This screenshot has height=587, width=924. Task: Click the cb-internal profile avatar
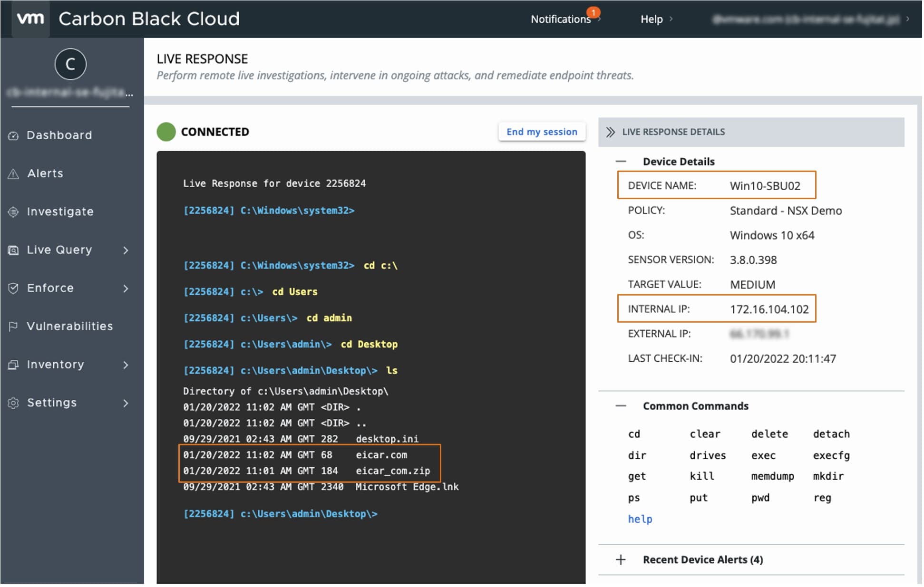70,64
